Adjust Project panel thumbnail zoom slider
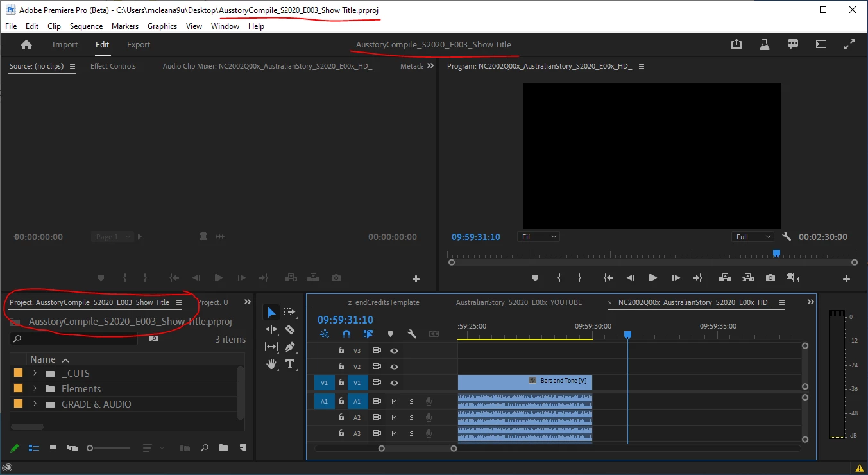This screenshot has height=475, width=868. 109,447
